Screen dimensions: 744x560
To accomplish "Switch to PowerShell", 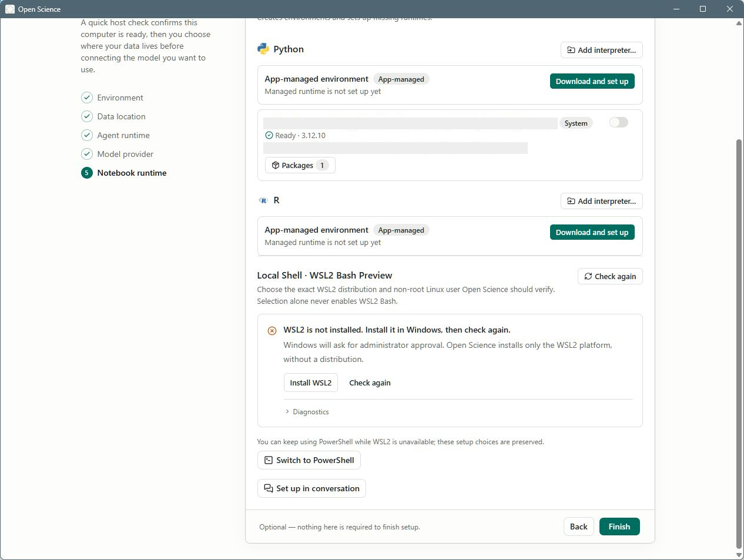I will tap(309, 460).
